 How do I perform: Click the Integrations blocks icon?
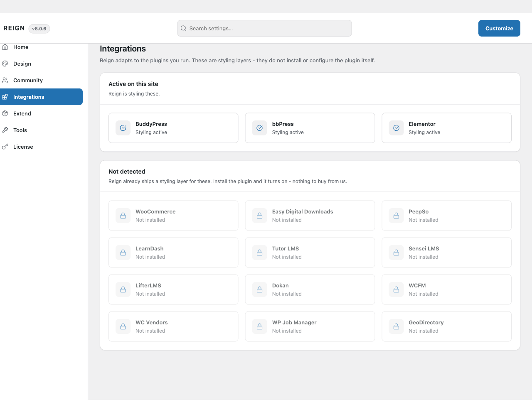pos(5,97)
